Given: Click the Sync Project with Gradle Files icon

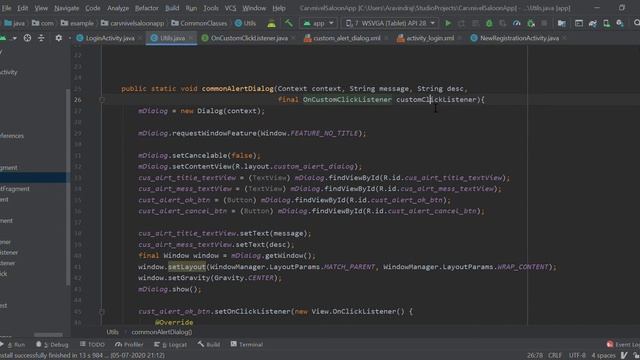Looking at the screenshot, I should 593,23.
